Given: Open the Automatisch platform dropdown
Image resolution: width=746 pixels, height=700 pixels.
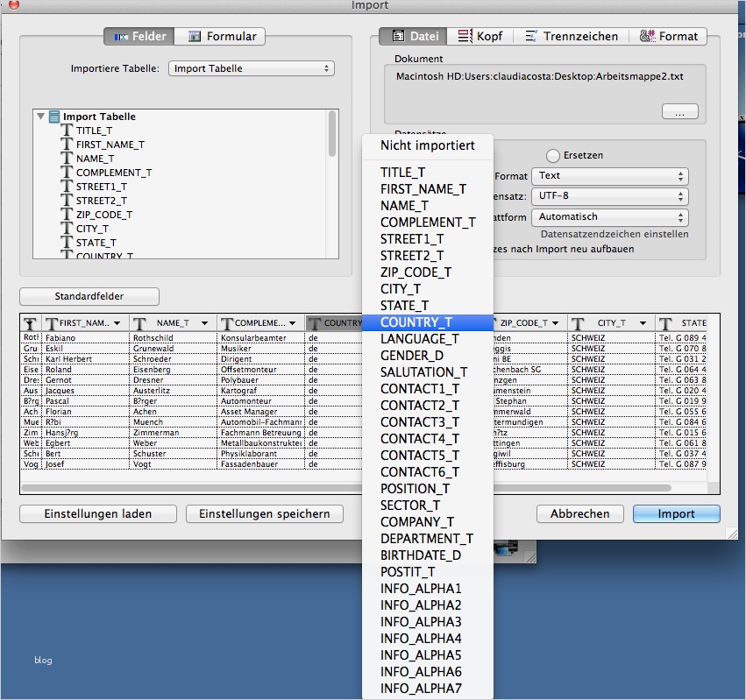Looking at the screenshot, I should [x=610, y=217].
